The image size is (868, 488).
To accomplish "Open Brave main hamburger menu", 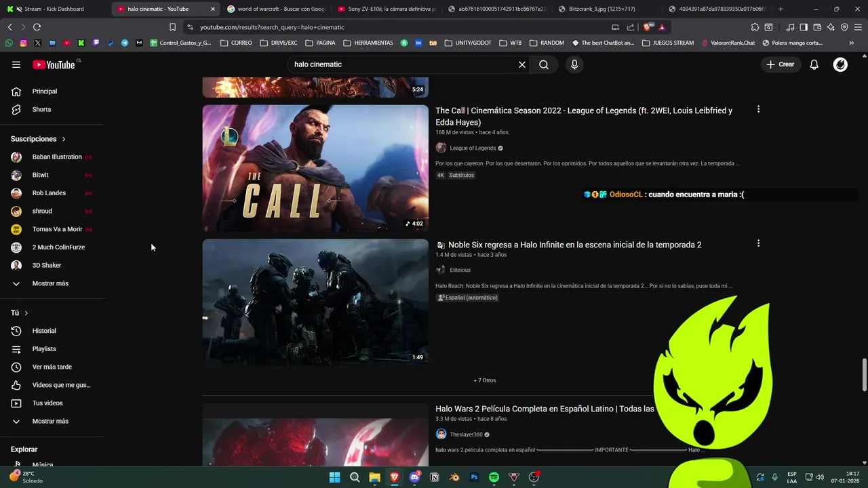I will point(858,27).
